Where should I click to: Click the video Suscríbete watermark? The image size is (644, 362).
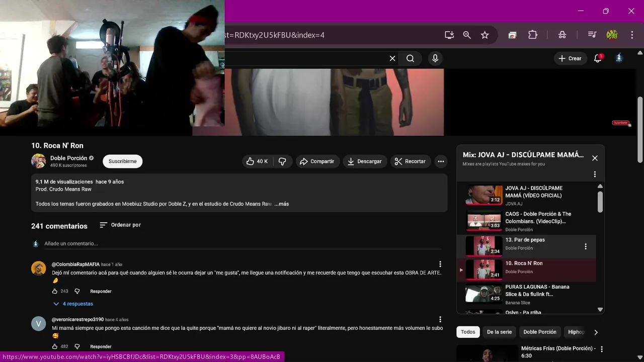click(x=621, y=123)
